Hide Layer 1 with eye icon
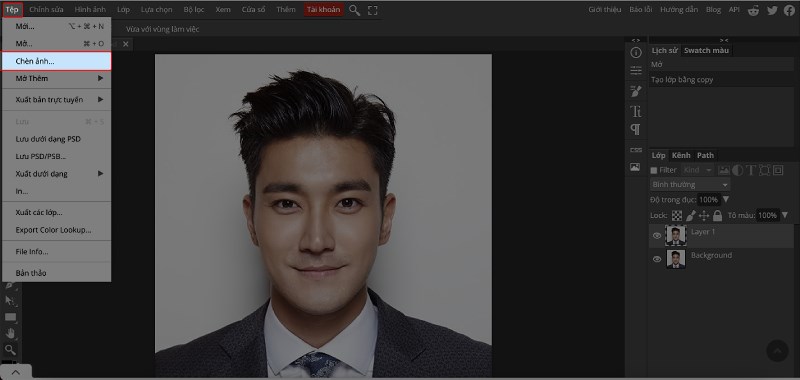This screenshot has height=380, width=800. pos(657,236)
